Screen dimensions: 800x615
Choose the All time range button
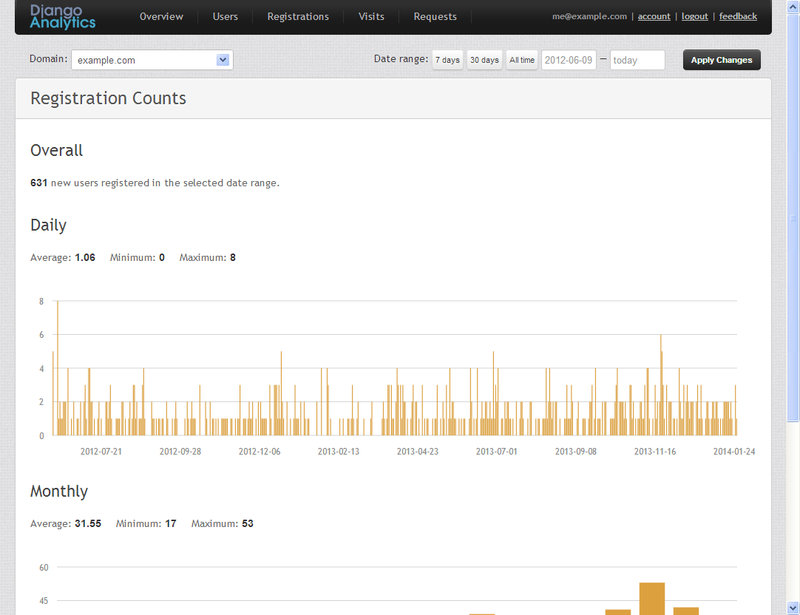(x=522, y=60)
